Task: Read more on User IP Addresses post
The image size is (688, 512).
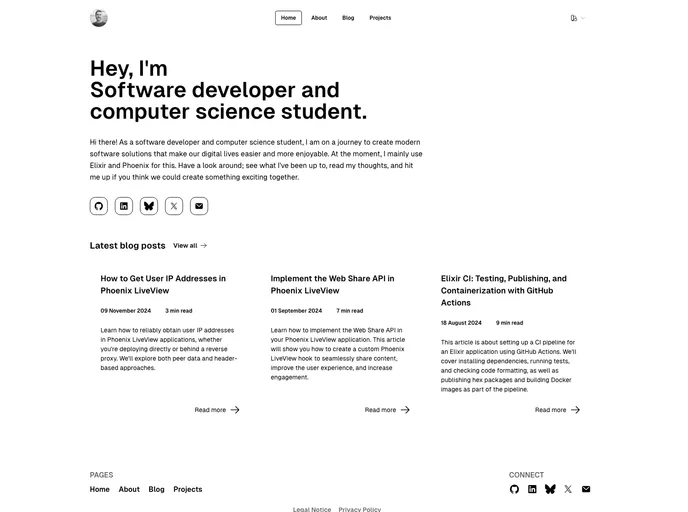Action: [217, 410]
